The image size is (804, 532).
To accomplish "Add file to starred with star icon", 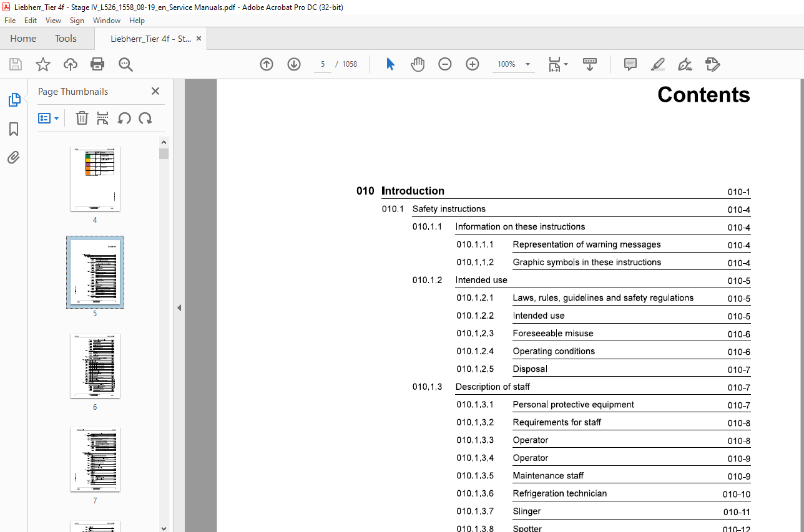I will [43, 64].
